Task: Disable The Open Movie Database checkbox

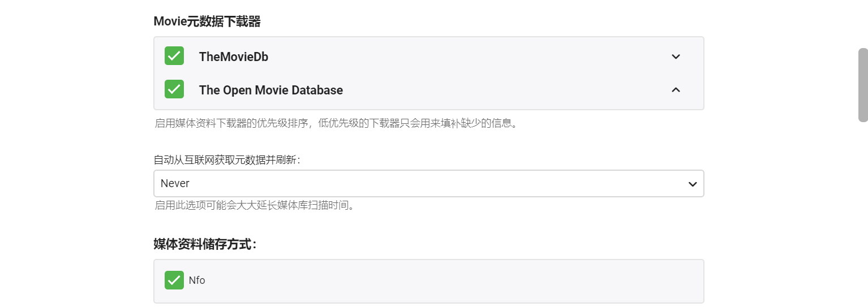Action: pos(174,89)
